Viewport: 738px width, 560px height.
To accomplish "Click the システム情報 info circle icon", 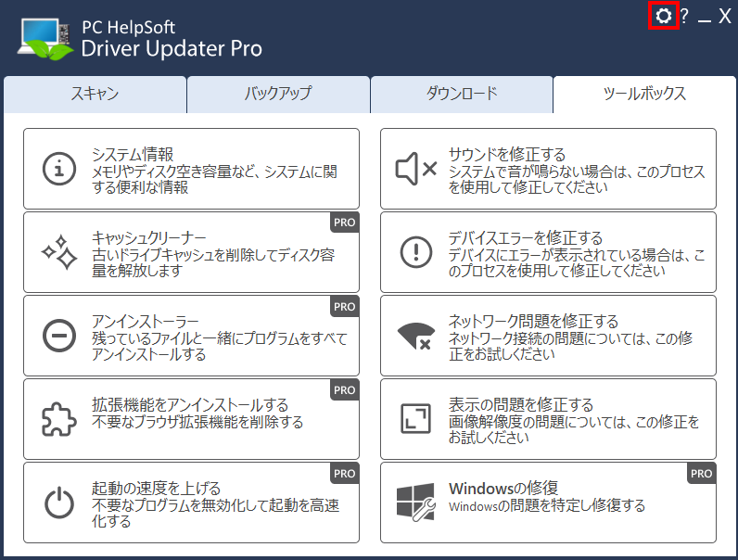I will [58, 169].
